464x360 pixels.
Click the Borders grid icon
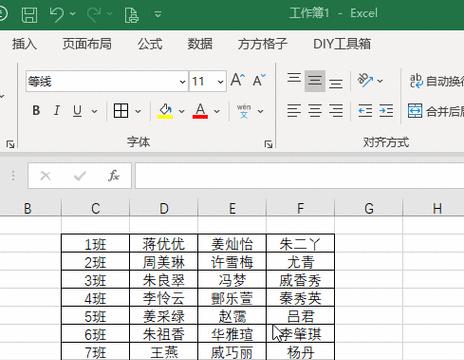(x=121, y=111)
